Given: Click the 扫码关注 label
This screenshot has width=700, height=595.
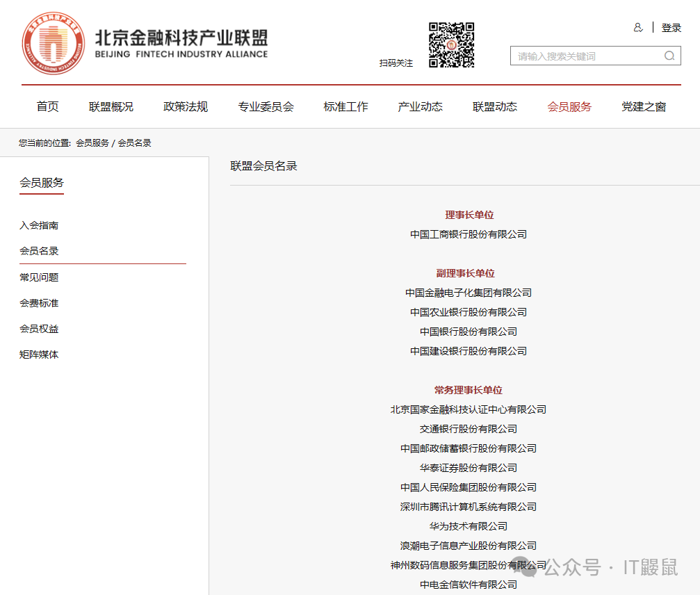Looking at the screenshot, I should click(x=396, y=63).
